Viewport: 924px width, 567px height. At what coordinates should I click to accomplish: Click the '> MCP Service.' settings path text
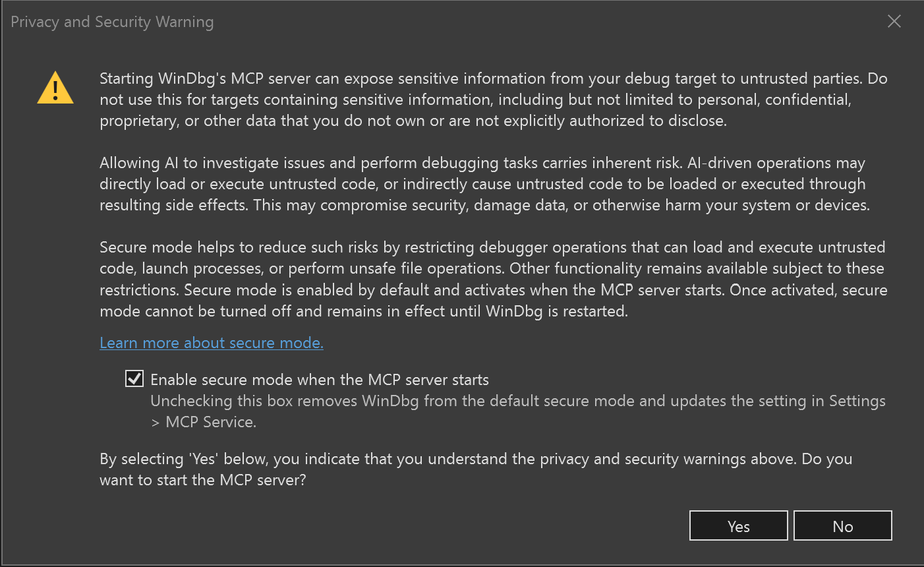point(204,422)
